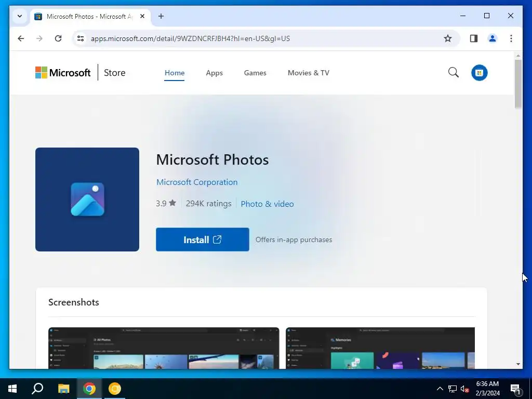This screenshot has width=532, height=399.
Task: View site information icon in address bar
Action: point(81,38)
